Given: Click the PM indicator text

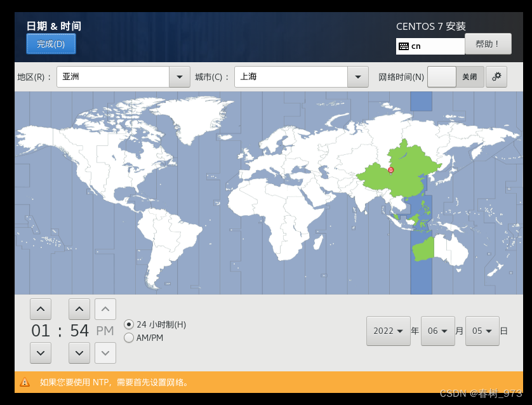Looking at the screenshot, I should [105, 331].
